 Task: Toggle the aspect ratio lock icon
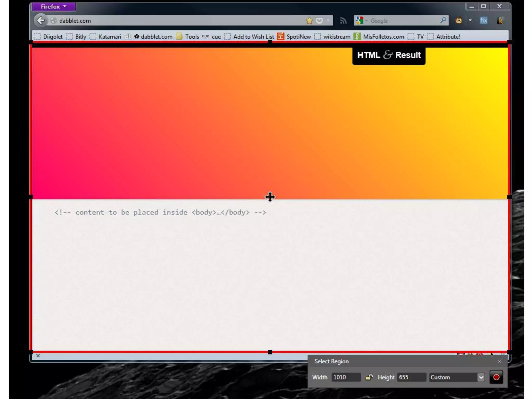click(369, 377)
